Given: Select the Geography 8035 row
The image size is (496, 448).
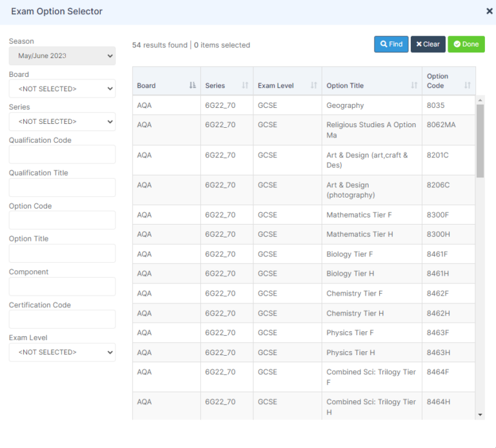Looking at the screenshot, I should 304,105.
